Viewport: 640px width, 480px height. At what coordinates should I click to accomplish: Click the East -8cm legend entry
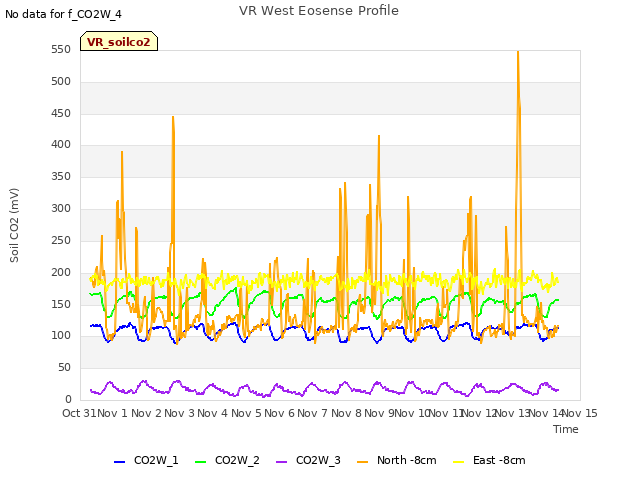[489, 460]
